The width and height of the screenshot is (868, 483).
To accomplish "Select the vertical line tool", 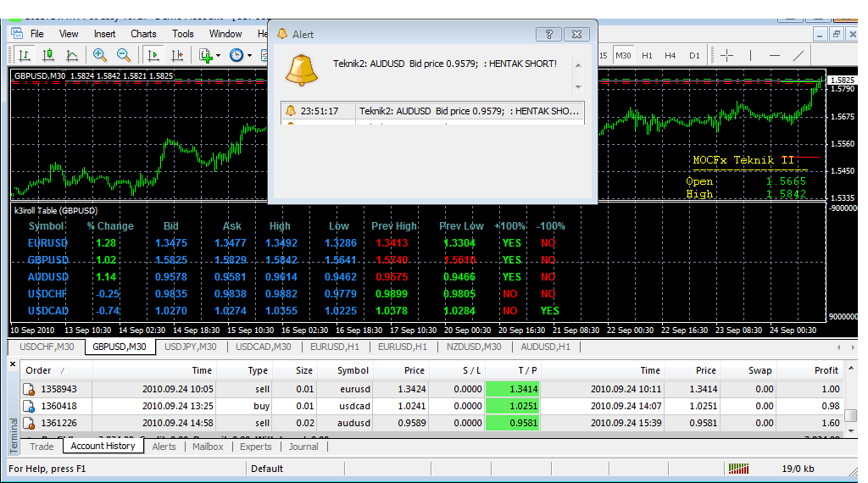I will [751, 55].
